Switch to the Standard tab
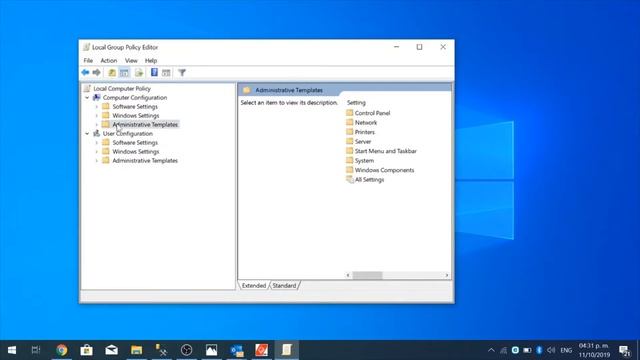The height and width of the screenshot is (360, 640). [284, 285]
